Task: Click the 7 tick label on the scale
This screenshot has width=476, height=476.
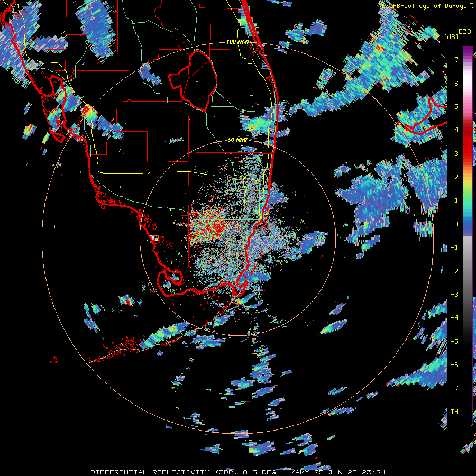Action: coord(456,59)
